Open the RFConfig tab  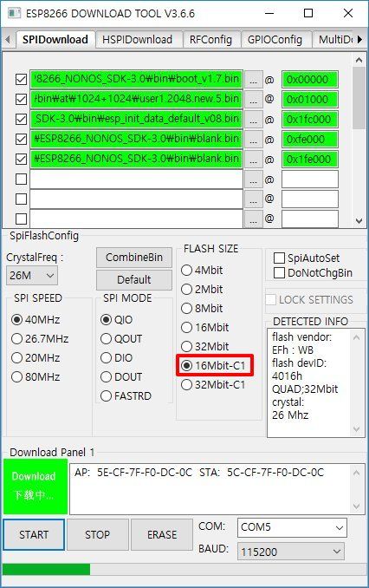210,40
